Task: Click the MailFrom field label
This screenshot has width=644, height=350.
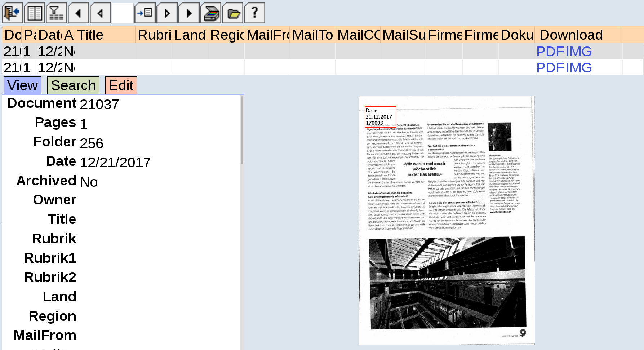Action: click(45, 335)
